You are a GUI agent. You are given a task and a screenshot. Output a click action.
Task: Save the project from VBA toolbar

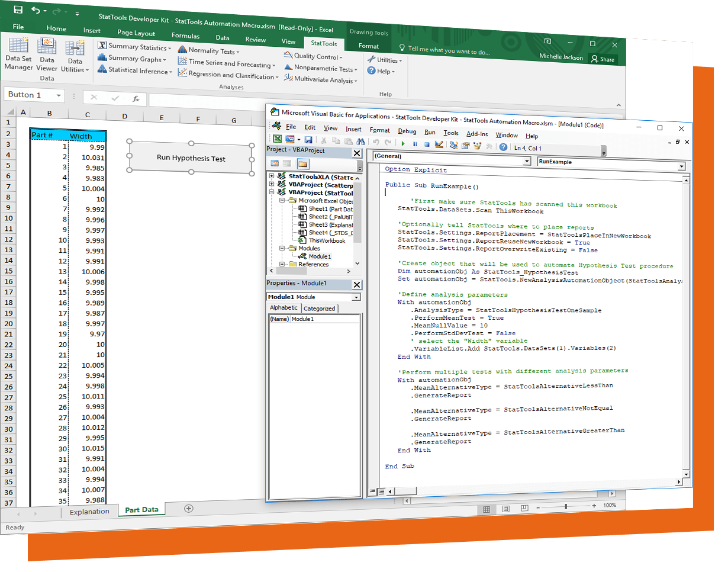click(x=308, y=140)
